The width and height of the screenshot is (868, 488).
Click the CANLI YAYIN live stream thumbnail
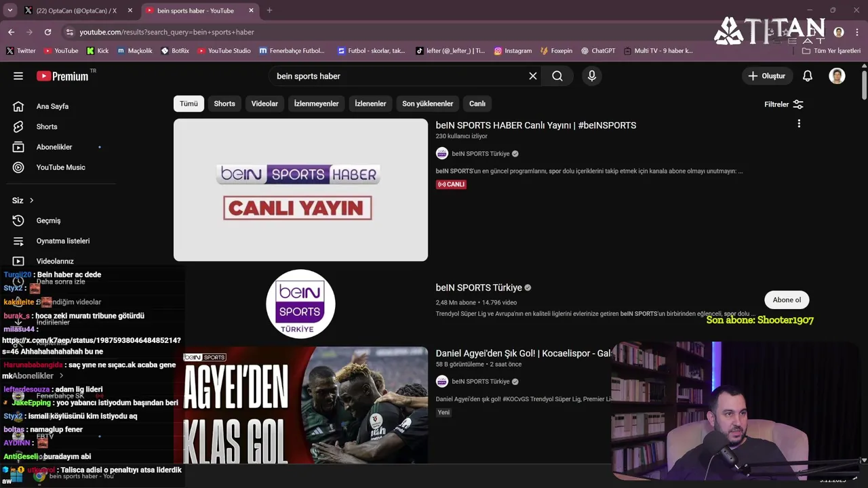300,190
